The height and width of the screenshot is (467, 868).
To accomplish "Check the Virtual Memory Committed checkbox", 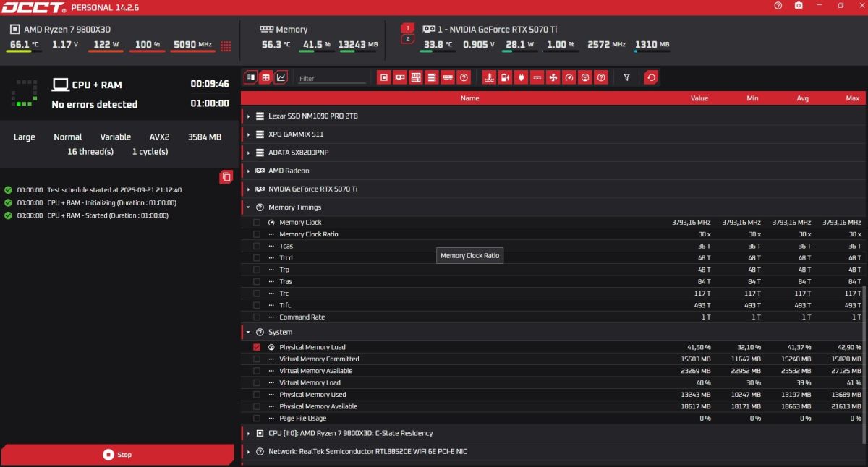I will pyautogui.click(x=257, y=359).
